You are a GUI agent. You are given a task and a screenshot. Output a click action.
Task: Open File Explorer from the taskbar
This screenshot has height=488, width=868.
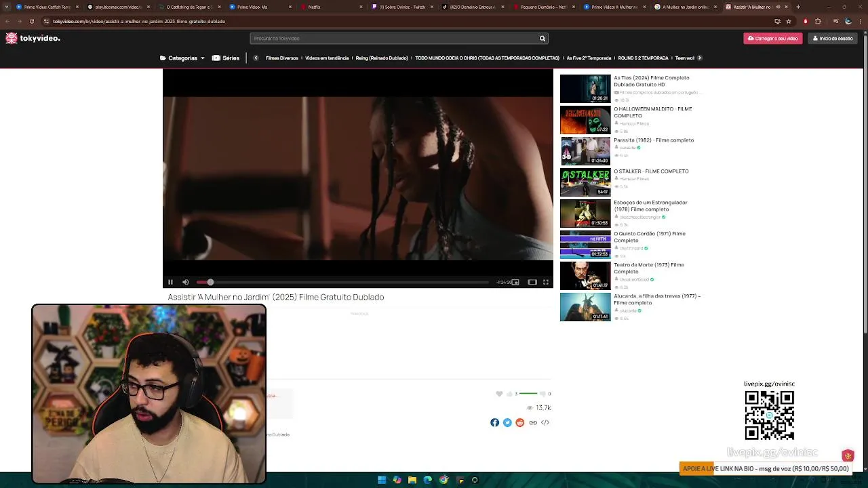click(x=412, y=480)
